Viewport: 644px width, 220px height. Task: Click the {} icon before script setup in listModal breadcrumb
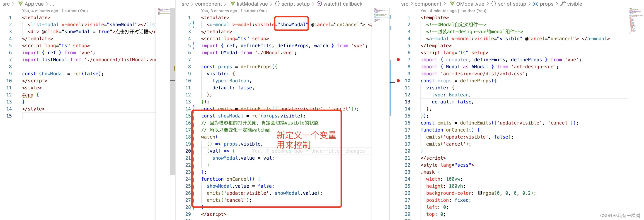click(277, 4)
